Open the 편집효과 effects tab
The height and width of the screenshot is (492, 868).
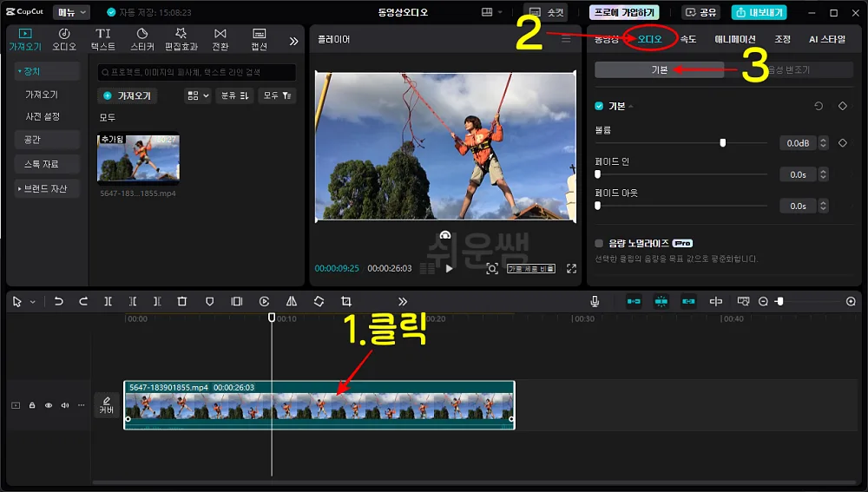coord(181,40)
